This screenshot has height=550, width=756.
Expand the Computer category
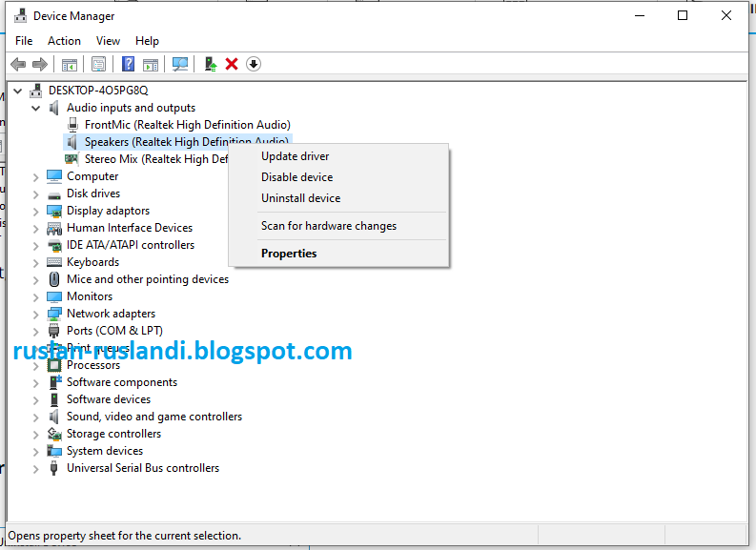tap(35, 177)
